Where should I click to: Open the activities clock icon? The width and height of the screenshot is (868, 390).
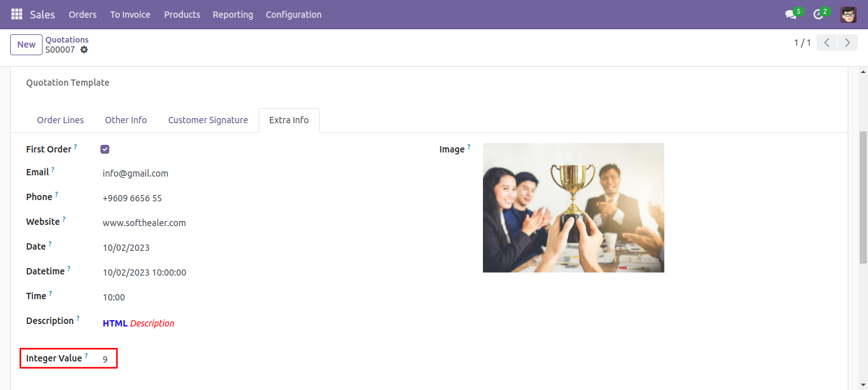(x=818, y=14)
